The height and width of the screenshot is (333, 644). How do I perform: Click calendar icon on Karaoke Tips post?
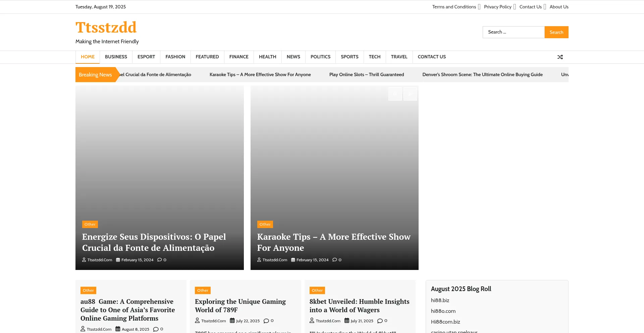(x=293, y=260)
